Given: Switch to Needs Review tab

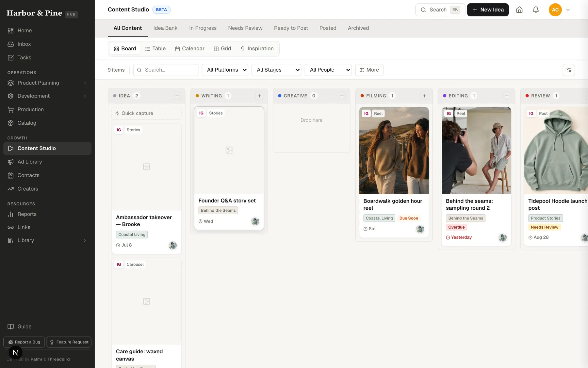Looking at the screenshot, I should pyautogui.click(x=245, y=28).
